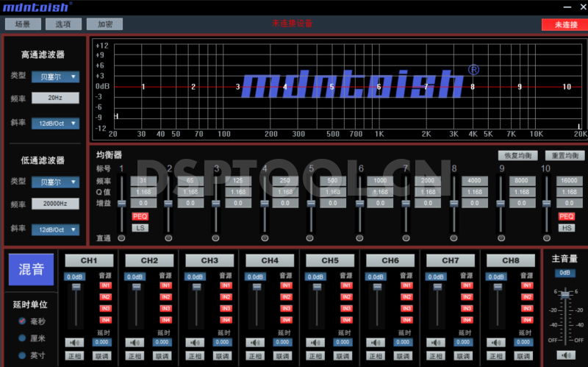Click EQ band 6 frequency field 1000

pyautogui.click(x=380, y=180)
